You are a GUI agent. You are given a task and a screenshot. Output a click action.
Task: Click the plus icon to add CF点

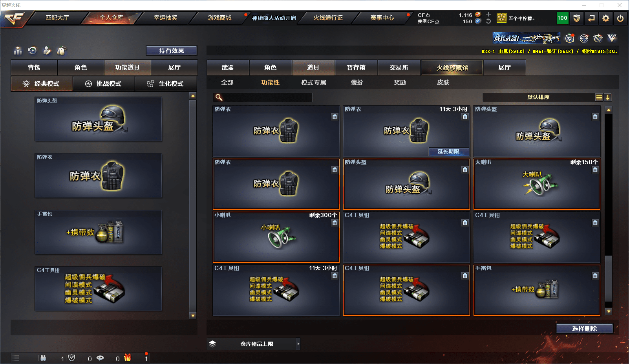(488, 15)
